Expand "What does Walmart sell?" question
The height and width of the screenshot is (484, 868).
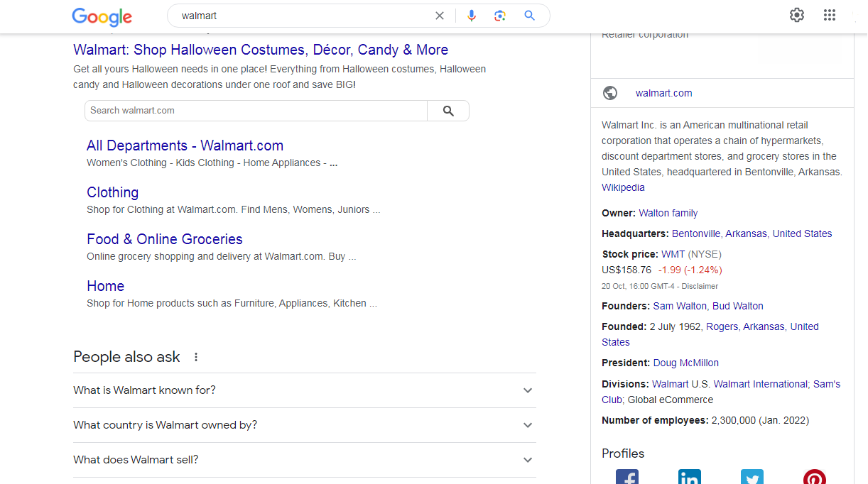click(x=305, y=460)
